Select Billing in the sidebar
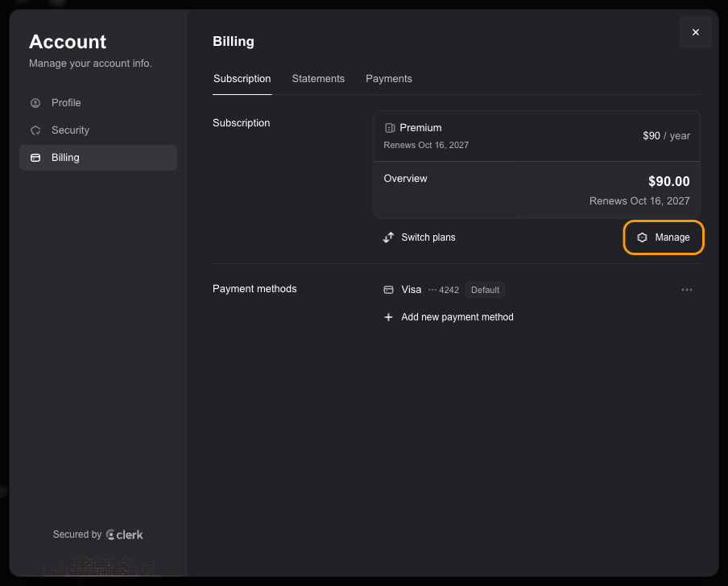Image resolution: width=728 pixels, height=586 pixels. [x=98, y=157]
